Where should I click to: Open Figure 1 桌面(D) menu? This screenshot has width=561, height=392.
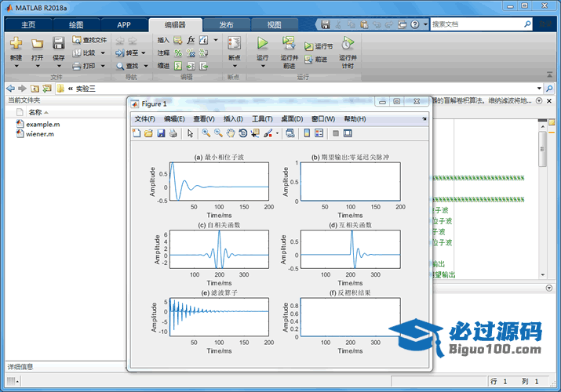coord(292,119)
